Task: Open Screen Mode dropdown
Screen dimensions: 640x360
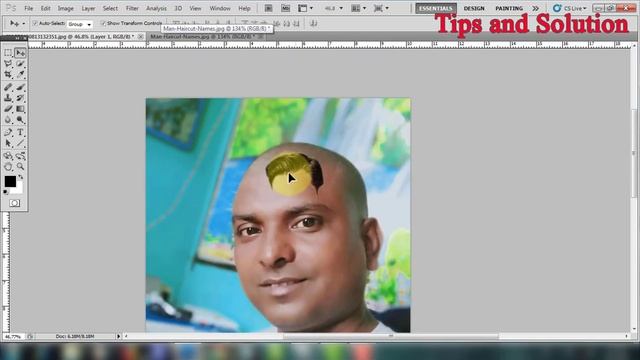Action: pos(382,8)
